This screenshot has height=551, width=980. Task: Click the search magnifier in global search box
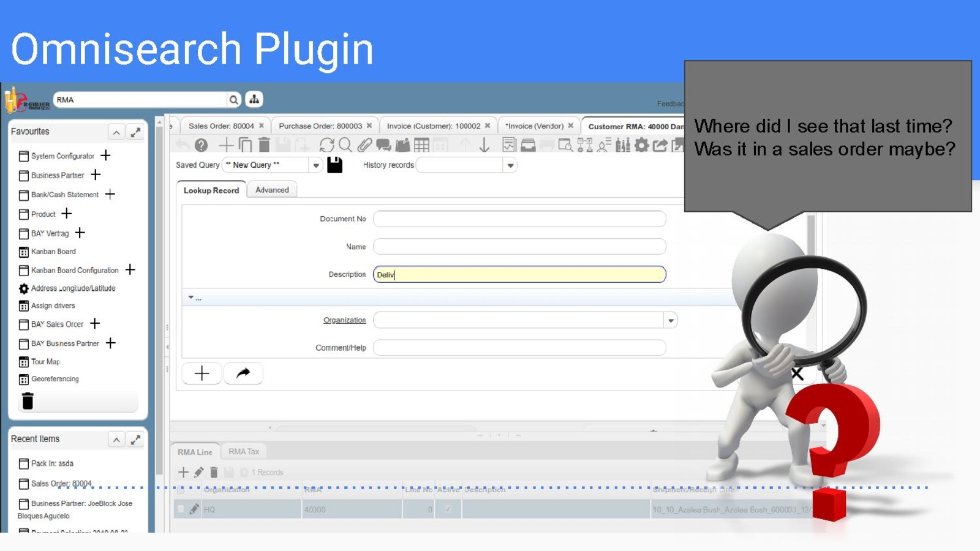[234, 100]
